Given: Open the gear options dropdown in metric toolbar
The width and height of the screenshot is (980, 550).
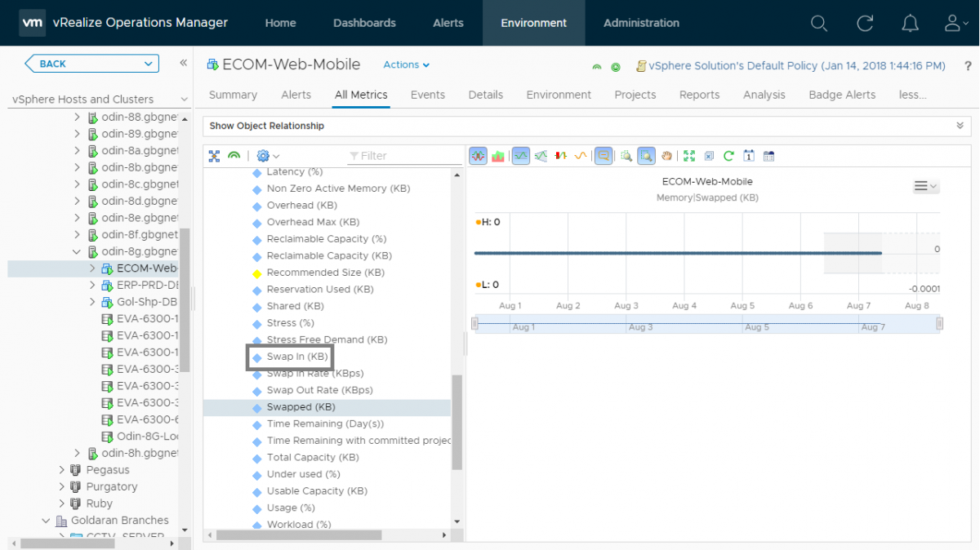Looking at the screenshot, I should (x=268, y=156).
